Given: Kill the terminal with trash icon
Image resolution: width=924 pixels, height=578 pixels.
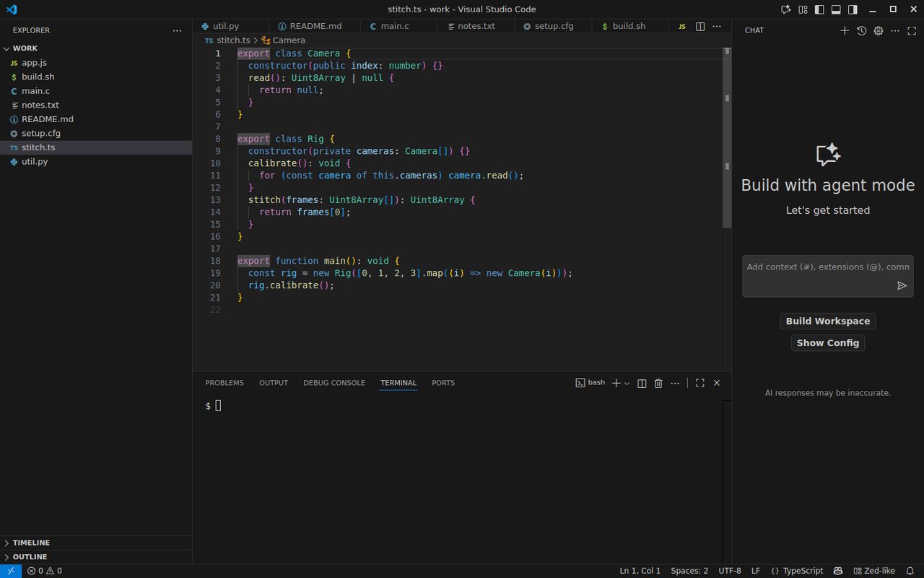Looking at the screenshot, I should [658, 383].
